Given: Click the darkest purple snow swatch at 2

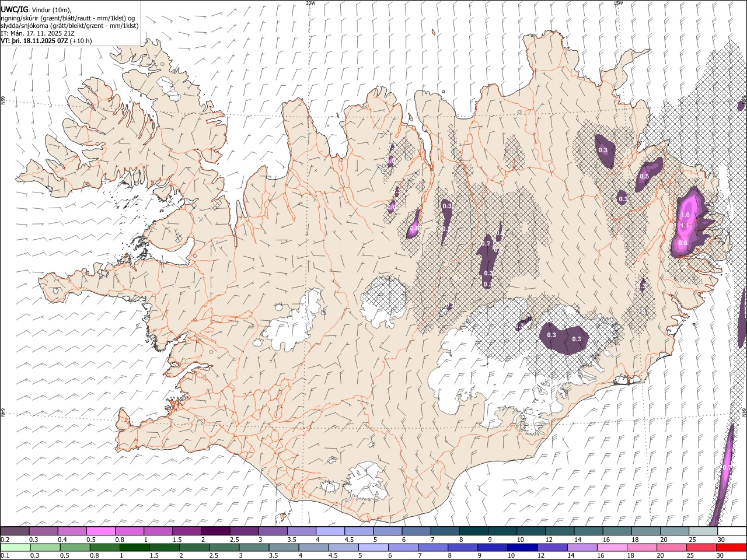Looking at the screenshot, I should point(215,531).
